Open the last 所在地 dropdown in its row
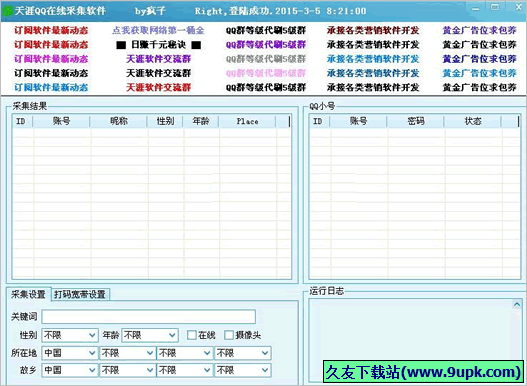 pos(243,353)
